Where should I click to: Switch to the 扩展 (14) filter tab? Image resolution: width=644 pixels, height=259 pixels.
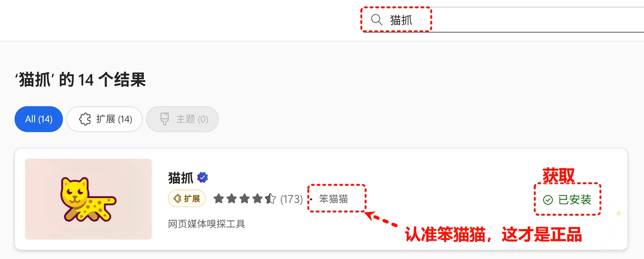point(105,119)
